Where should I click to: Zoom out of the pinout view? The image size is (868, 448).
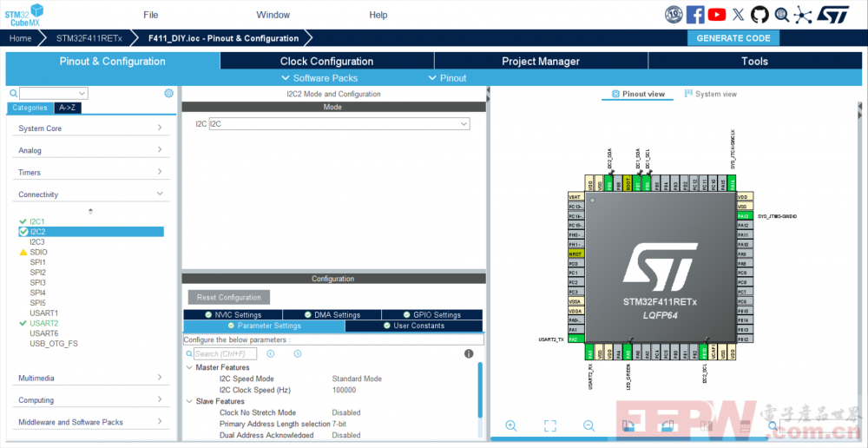click(589, 425)
